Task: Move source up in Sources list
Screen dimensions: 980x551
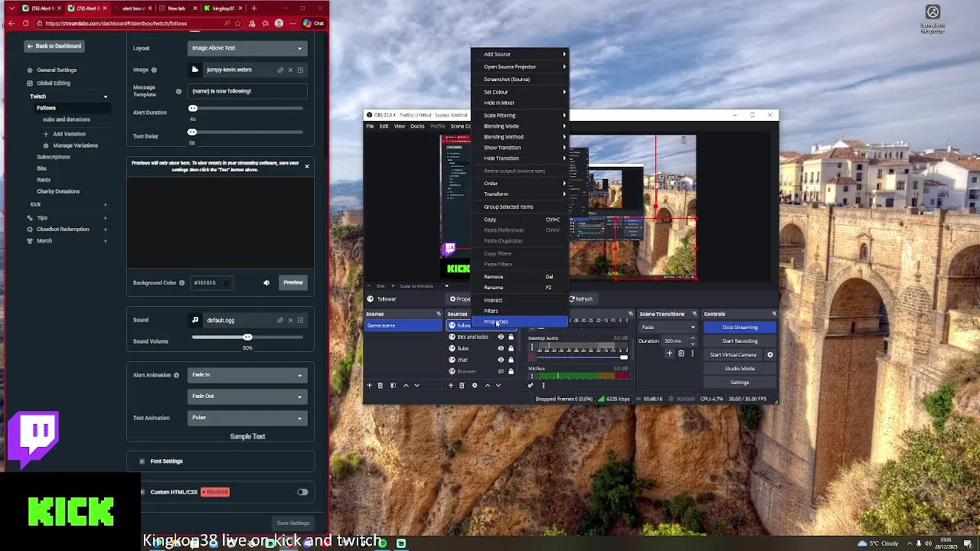Action: click(x=487, y=385)
